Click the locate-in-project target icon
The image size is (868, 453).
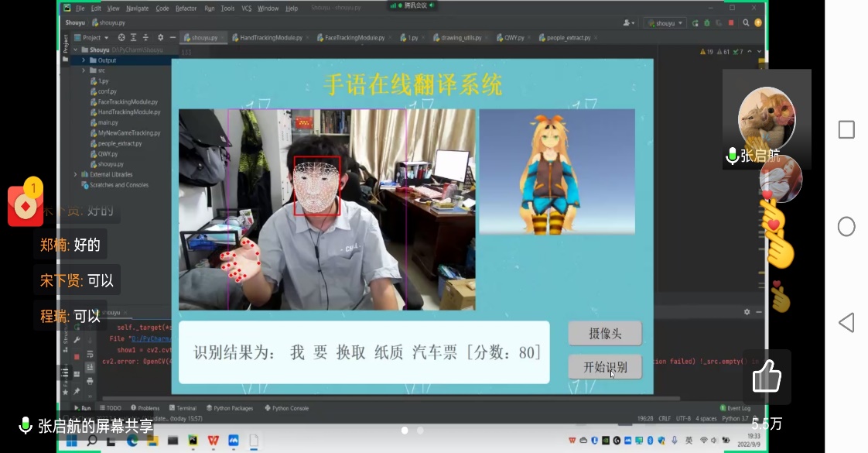point(121,37)
